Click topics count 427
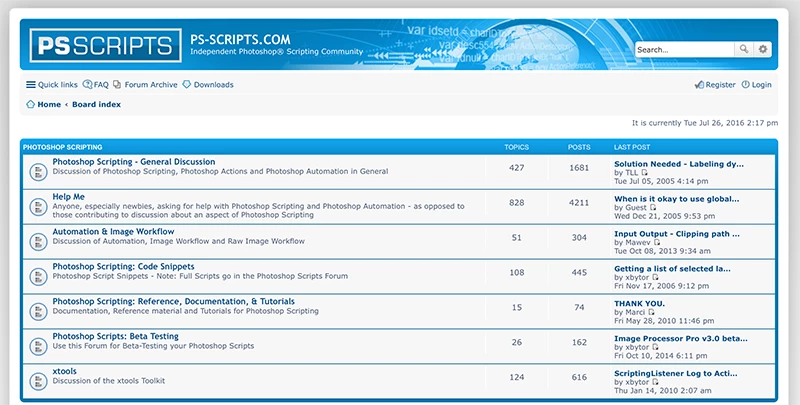Image resolution: width=800 pixels, height=405 pixels. [516, 168]
